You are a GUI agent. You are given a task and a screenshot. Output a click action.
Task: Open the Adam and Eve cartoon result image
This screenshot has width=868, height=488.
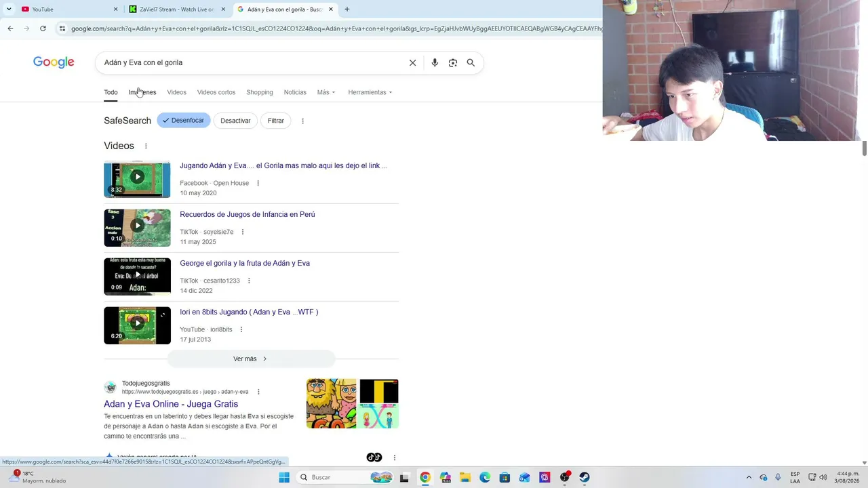tap(332, 403)
